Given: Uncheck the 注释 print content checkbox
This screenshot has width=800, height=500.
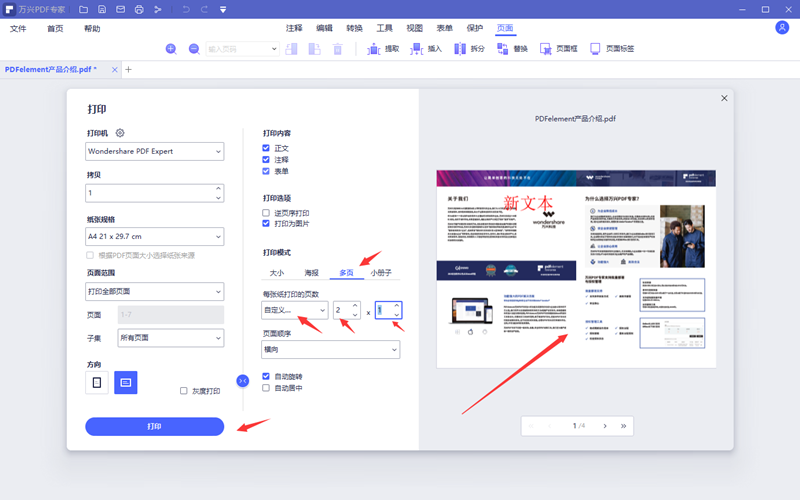Looking at the screenshot, I should [266, 160].
